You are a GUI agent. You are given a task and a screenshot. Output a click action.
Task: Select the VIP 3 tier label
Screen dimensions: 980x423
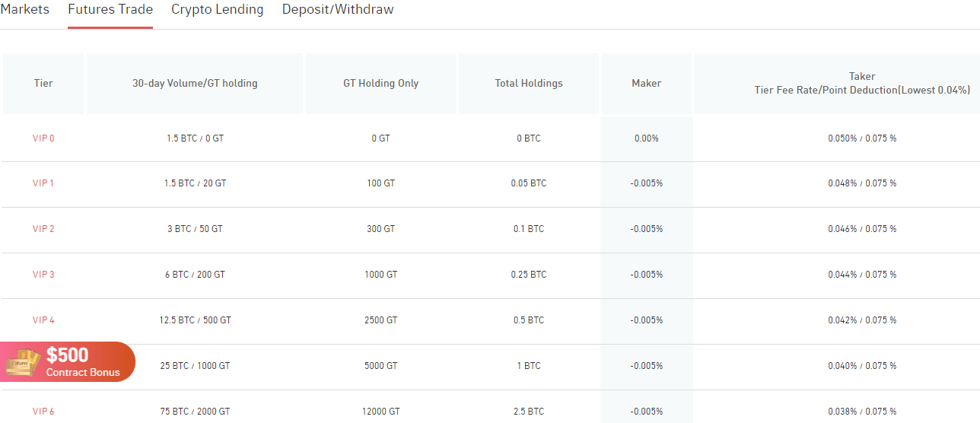pos(43,275)
